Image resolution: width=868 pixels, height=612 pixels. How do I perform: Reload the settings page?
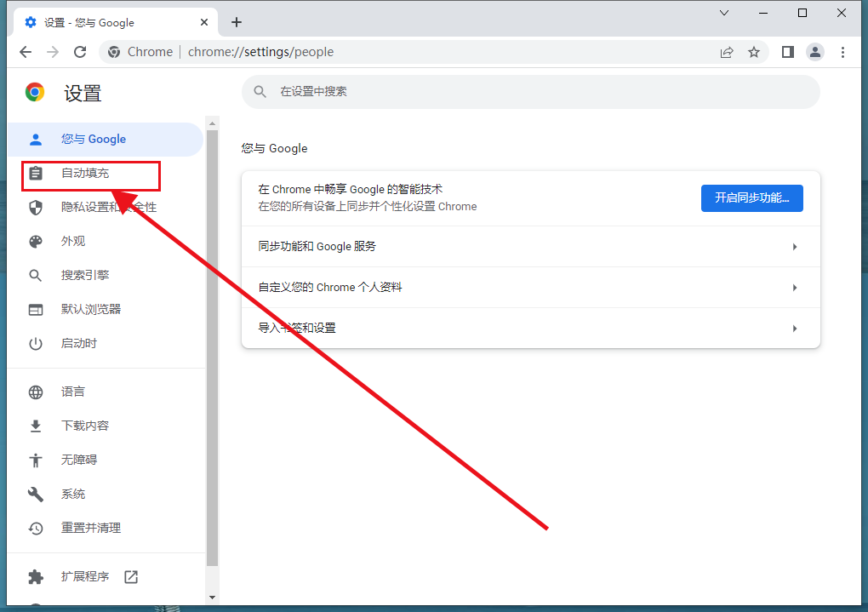pos(80,52)
